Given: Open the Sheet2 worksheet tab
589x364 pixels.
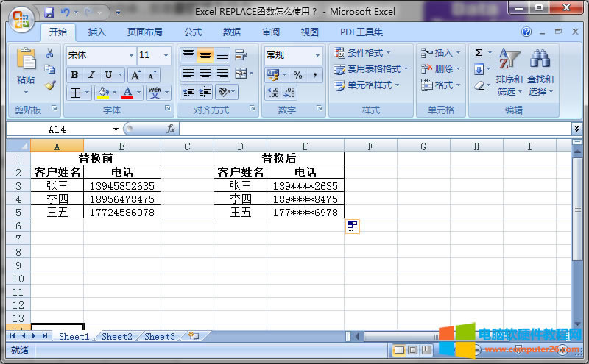Looking at the screenshot, I should click(117, 336).
